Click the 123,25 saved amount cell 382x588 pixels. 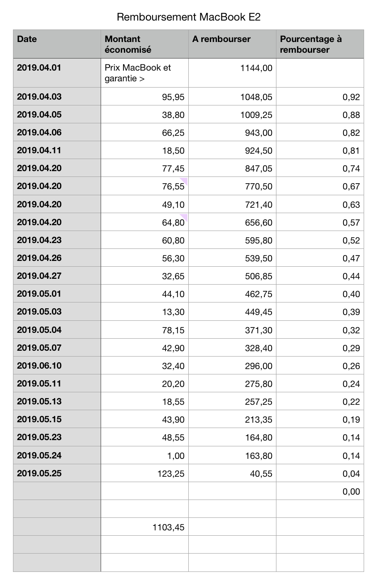(144, 473)
